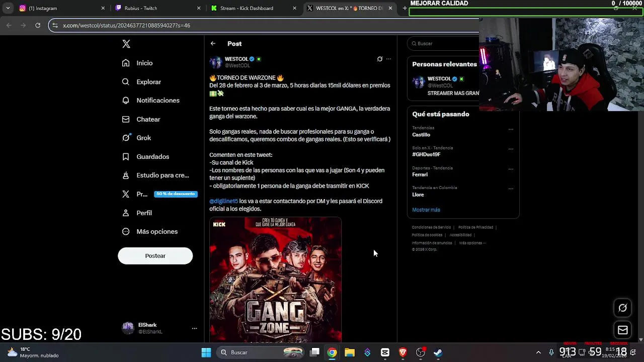Open Steam from the taskbar

coord(438,352)
